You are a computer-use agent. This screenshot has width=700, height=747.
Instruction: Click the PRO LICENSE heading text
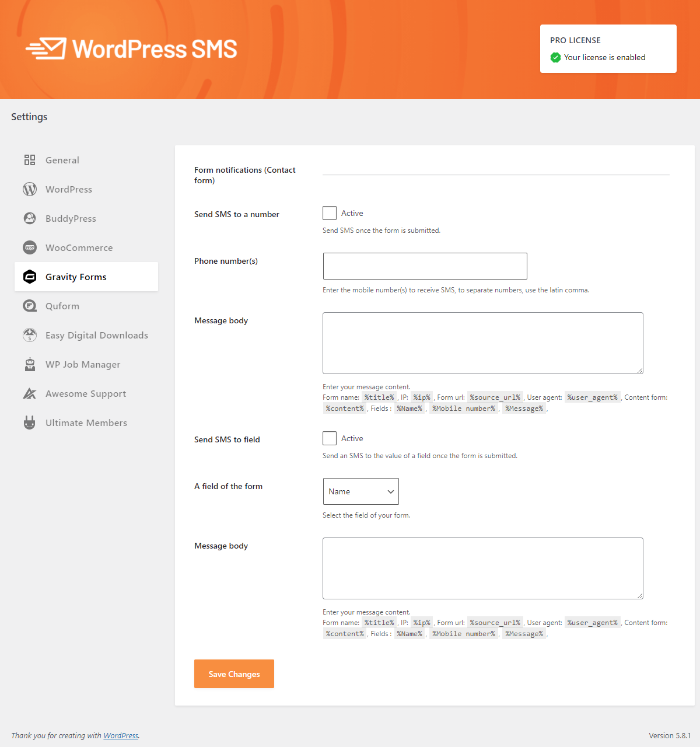pyautogui.click(x=575, y=40)
